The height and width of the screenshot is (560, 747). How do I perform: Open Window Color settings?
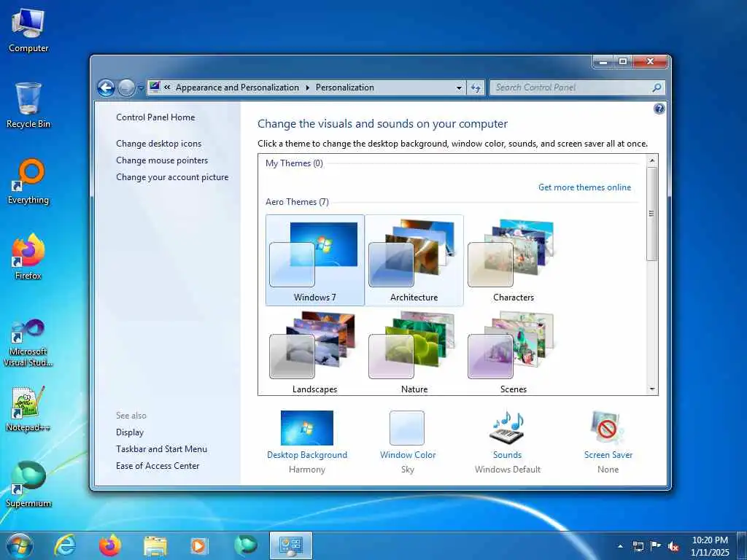coord(407,440)
